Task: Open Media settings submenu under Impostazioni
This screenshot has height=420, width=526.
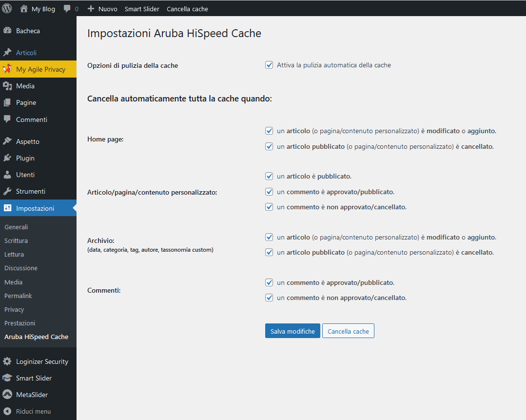Action: 14,282
